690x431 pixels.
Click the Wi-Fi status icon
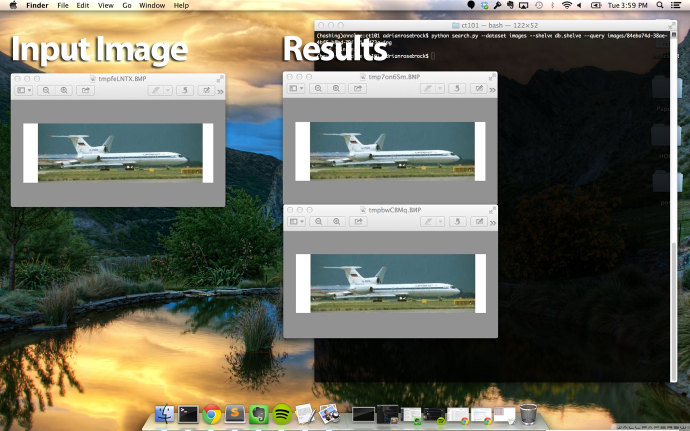pyautogui.click(x=567, y=5)
